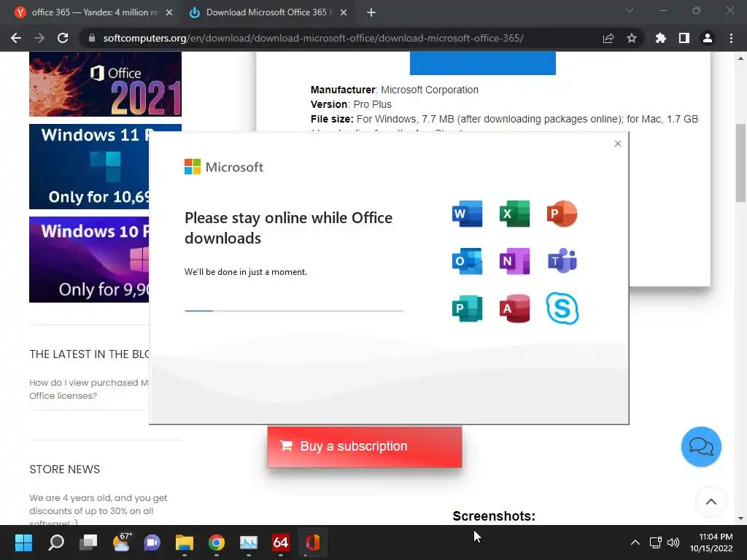
Task: Click the Excel icon in Office installer
Action: click(x=514, y=214)
